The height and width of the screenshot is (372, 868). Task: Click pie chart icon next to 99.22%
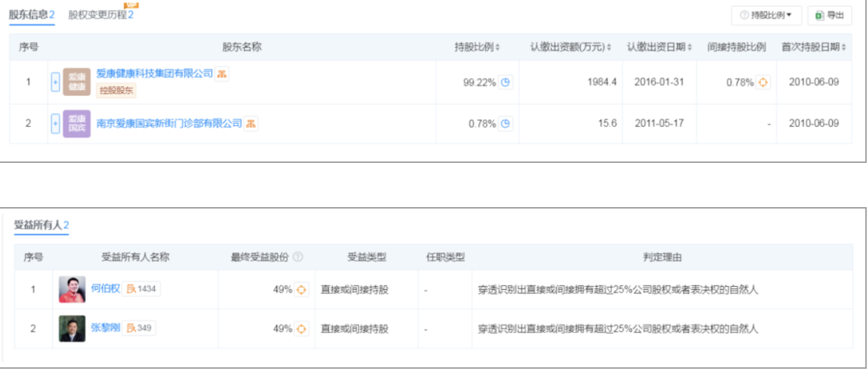506,83
